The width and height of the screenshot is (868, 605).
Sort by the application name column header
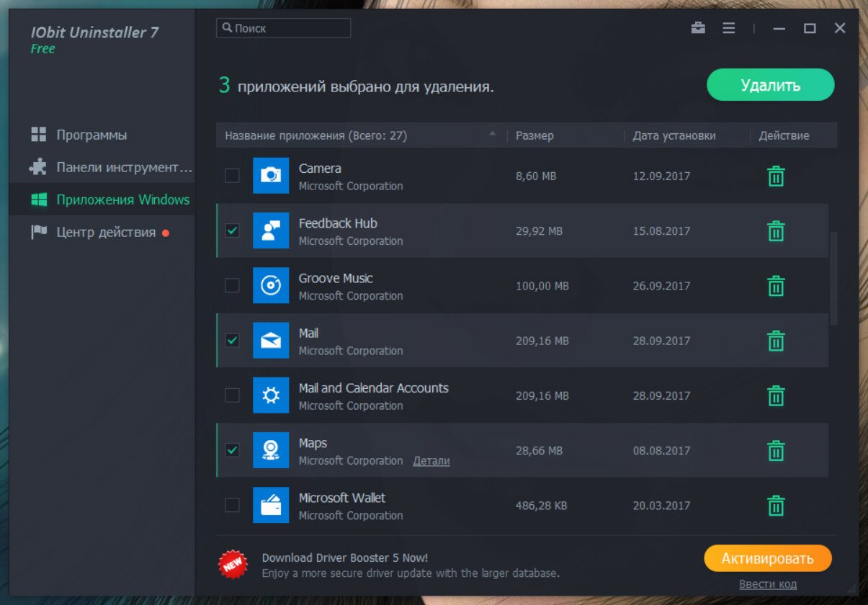pyautogui.click(x=361, y=135)
